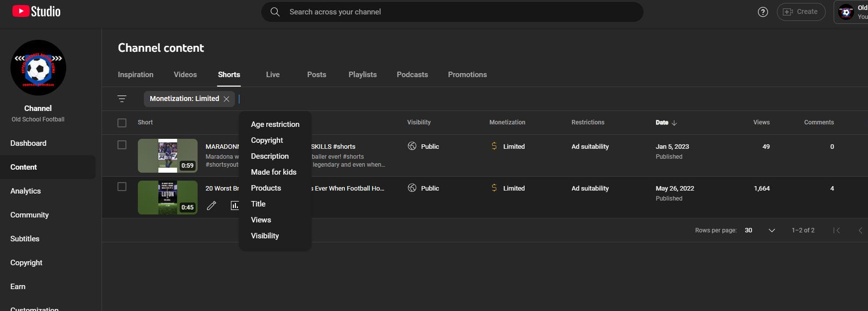Open the filter icon
Viewport: 868px width, 311px height.
[122, 99]
